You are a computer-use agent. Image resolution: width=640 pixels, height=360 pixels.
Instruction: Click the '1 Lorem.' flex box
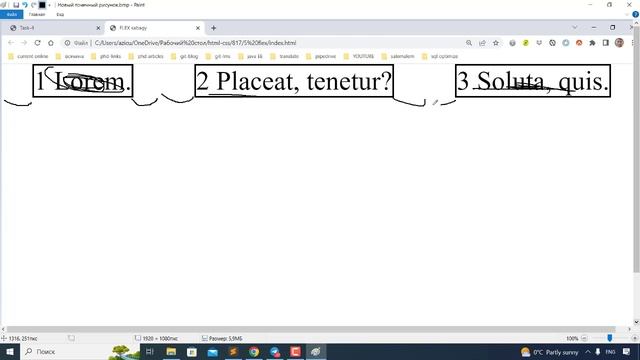[83, 81]
